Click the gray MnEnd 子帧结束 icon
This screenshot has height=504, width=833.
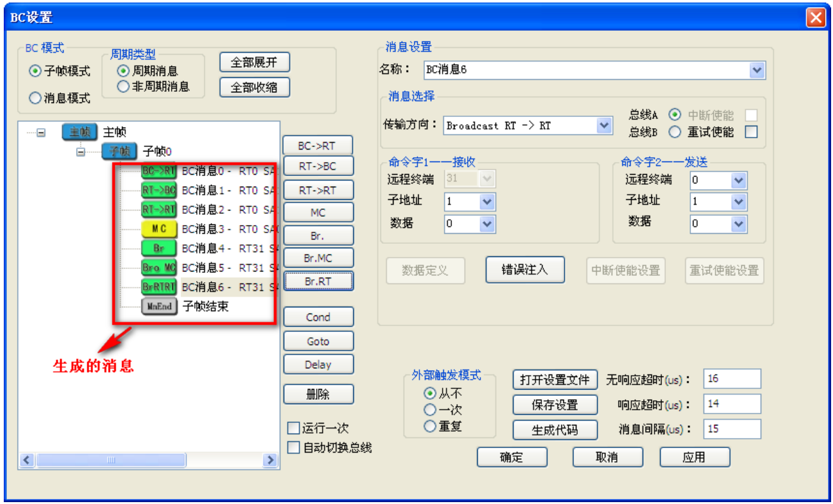[159, 307]
